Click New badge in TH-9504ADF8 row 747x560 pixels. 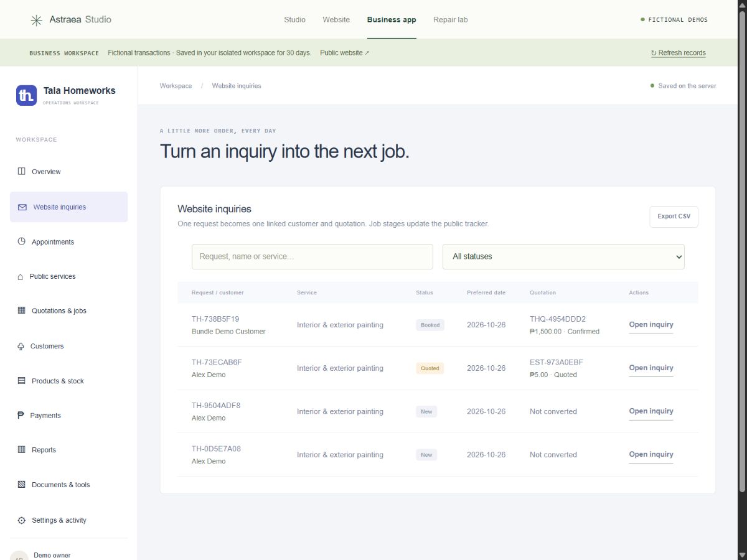pyautogui.click(x=426, y=411)
